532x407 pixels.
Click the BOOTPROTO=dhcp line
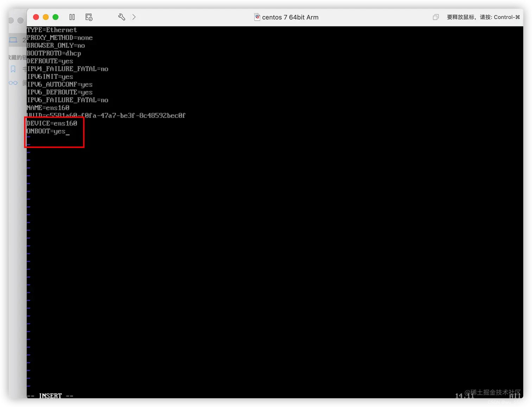coord(54,53)
